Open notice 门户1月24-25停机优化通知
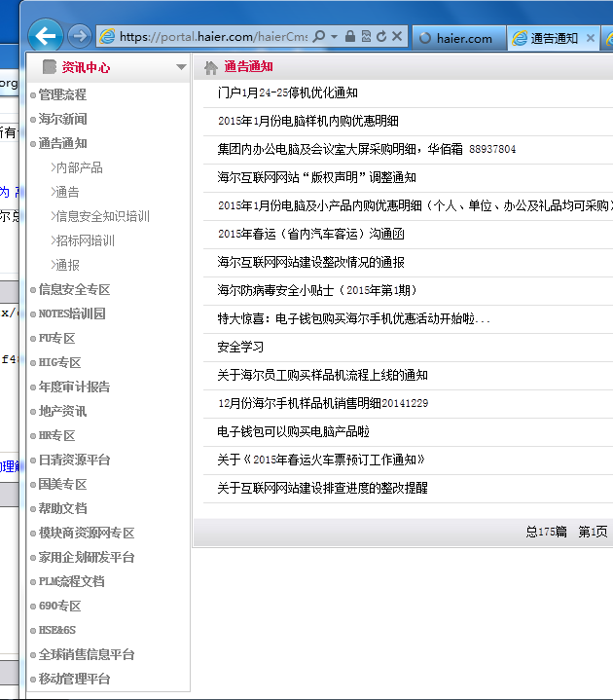 coord(288,92)
